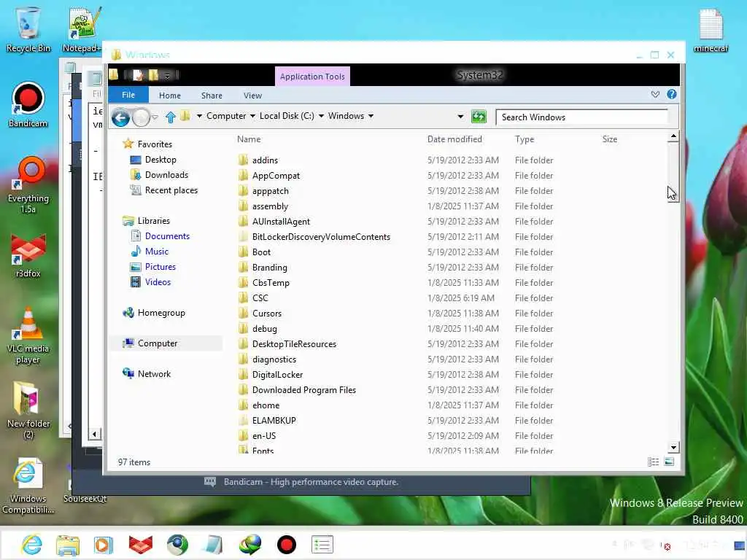Viewport: 747px width, 560px height.
Task: Click Internet Explorer on the taskbar
Action: coord(31,544)
